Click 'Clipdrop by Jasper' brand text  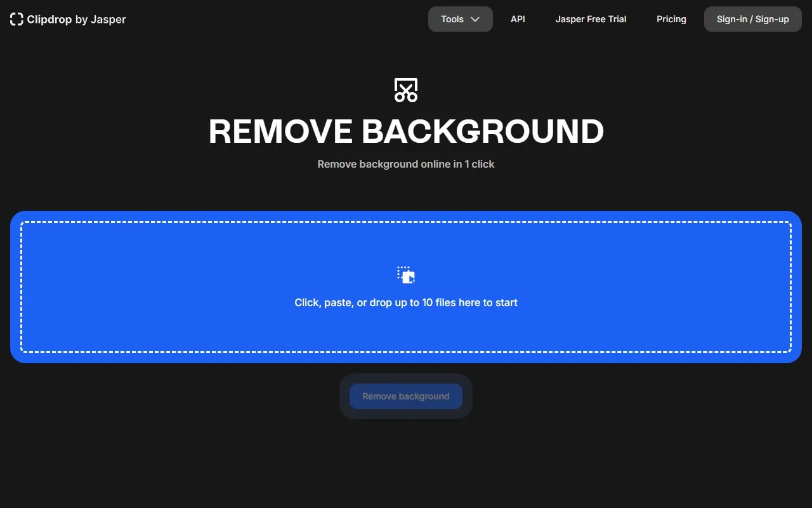[x=76, y=19]
